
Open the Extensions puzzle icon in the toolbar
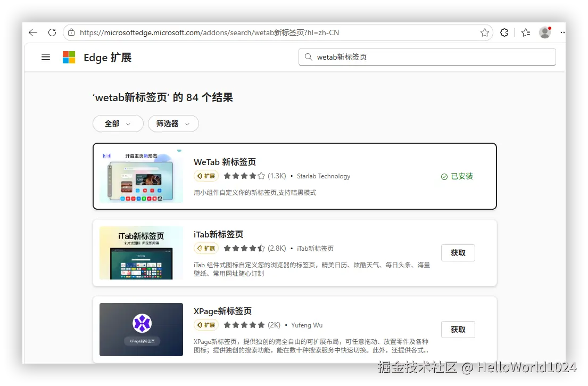[x=504, y=32]
